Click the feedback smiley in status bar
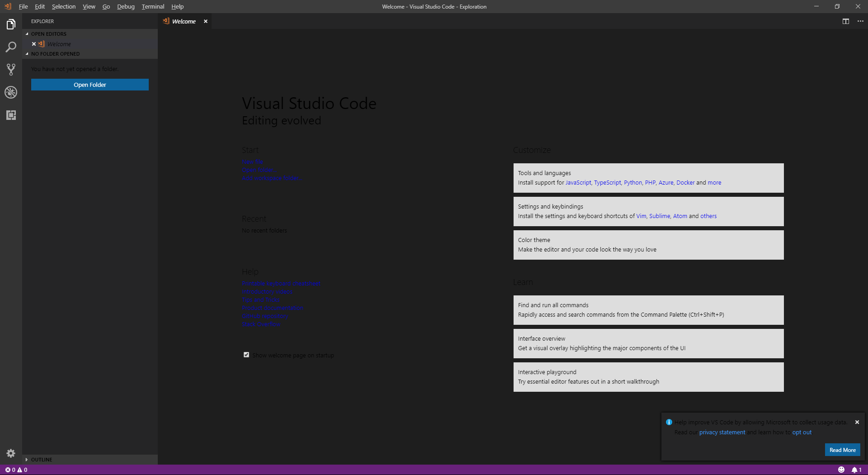The image size is (868, 475). tap(842, 470)
